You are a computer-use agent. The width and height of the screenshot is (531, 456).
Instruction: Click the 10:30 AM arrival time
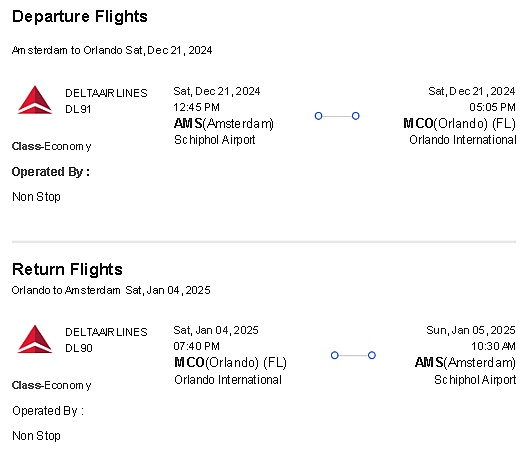[493, 346]
